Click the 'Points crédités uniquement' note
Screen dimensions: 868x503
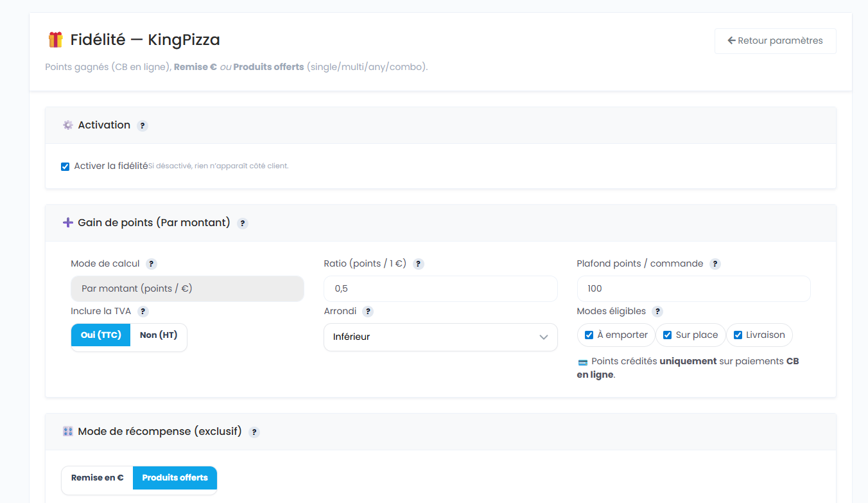click(688, 368)
